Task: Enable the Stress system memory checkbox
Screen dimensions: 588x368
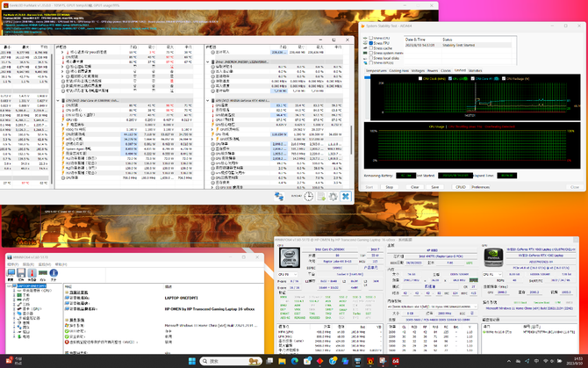Action: click(x=371, y=53)
